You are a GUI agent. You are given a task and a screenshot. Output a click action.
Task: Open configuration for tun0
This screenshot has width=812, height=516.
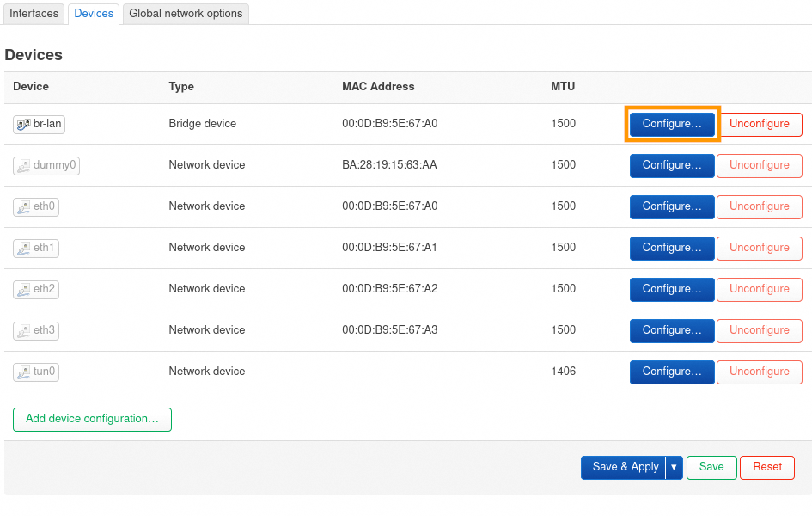pyautogui.click(x=672, y=372)
